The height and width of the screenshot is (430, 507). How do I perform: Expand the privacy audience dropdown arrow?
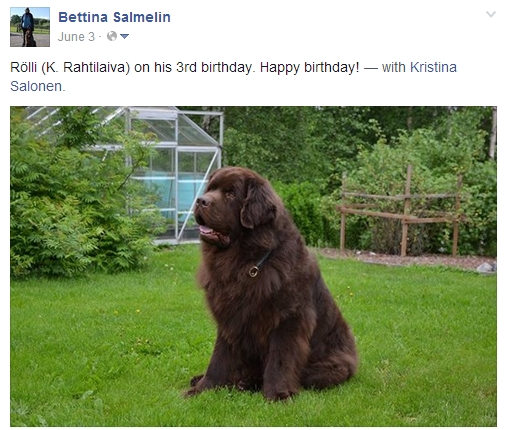click(124, 36)
